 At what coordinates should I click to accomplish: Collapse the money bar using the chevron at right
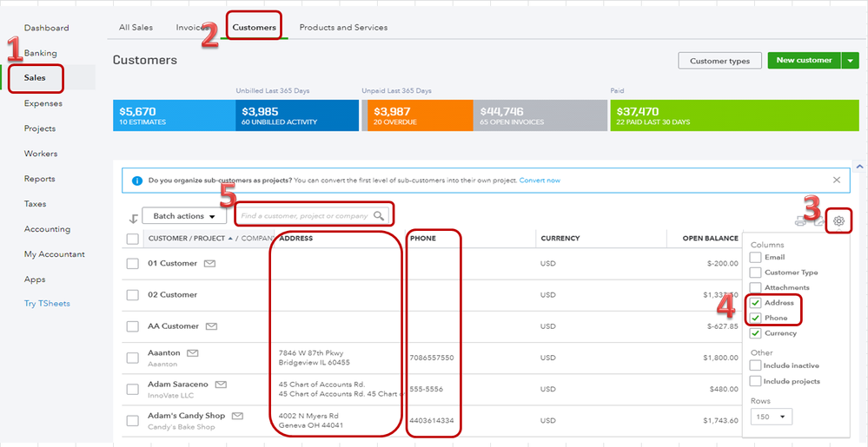pos(859,166)
